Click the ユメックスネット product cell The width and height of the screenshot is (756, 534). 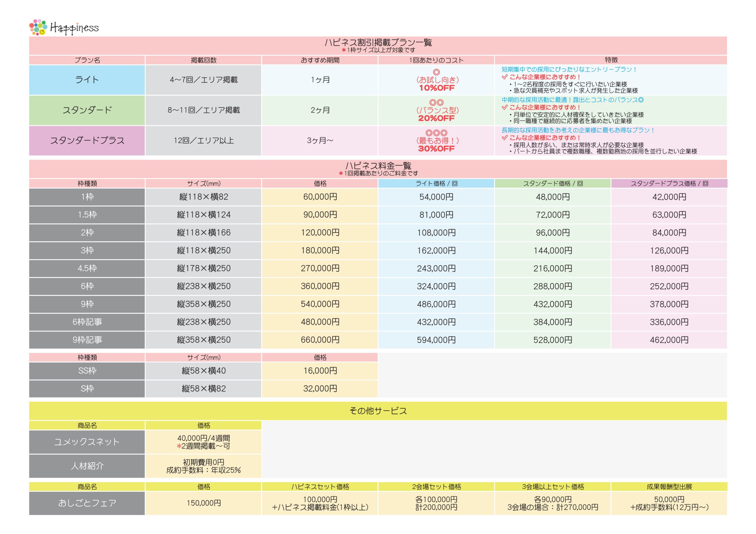(x=87, y=442)
